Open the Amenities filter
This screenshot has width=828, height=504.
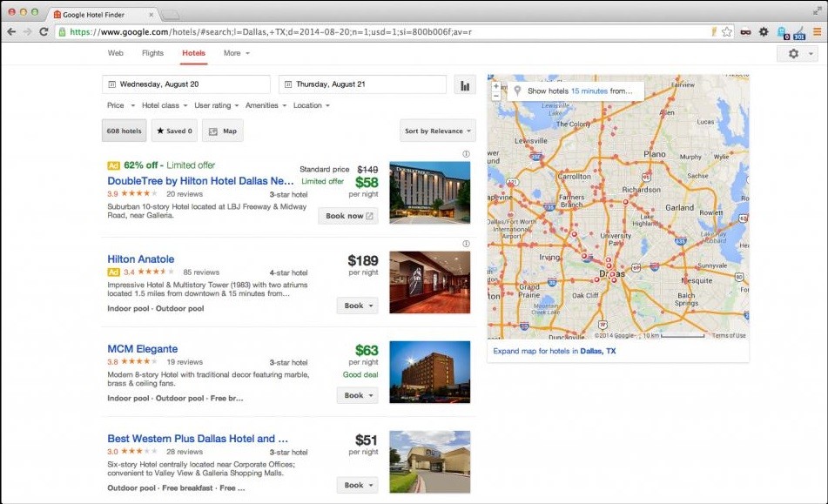point(266,105)
